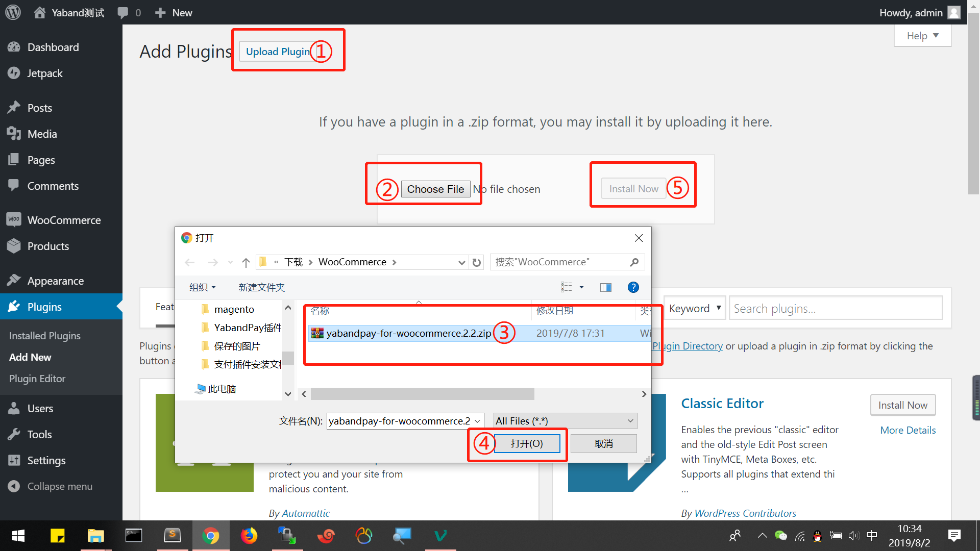
Task: Click the up-folder arrow in file dialog
Action: 246,262
